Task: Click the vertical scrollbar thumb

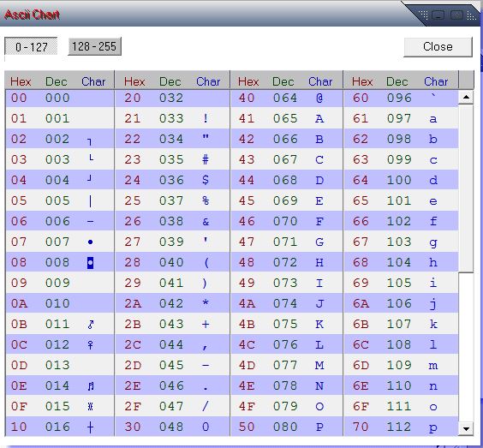Action: [466, 188]
